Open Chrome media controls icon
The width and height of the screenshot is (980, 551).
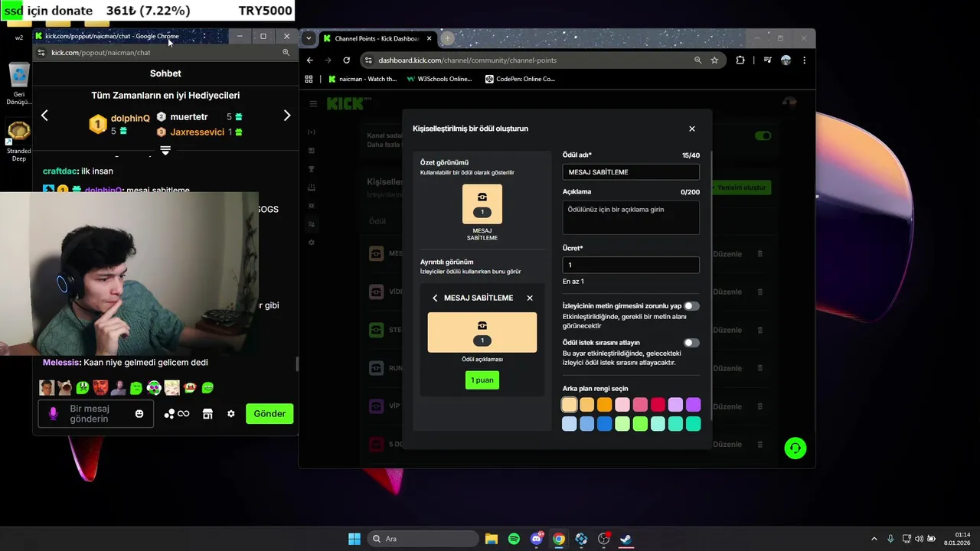[767, 60]
